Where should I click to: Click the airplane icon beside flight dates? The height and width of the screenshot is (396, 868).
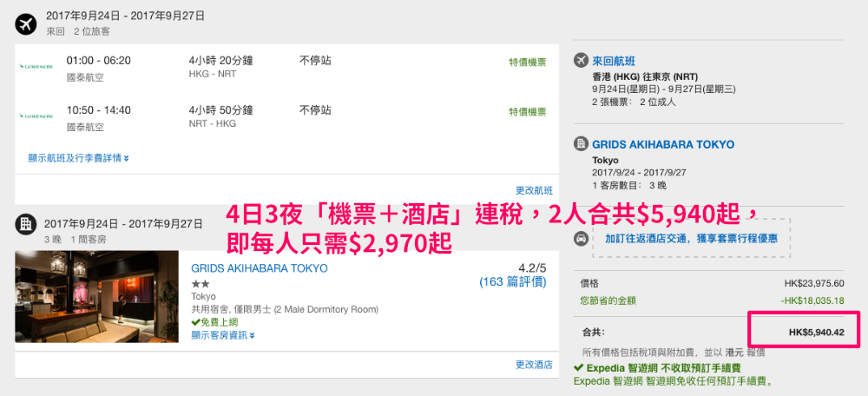point(25,23)
